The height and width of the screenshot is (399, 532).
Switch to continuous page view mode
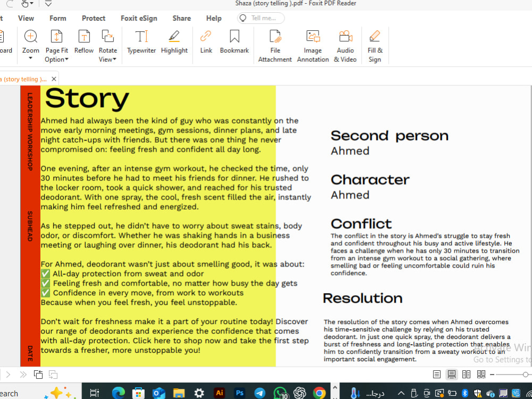click(x=452, y=375)
